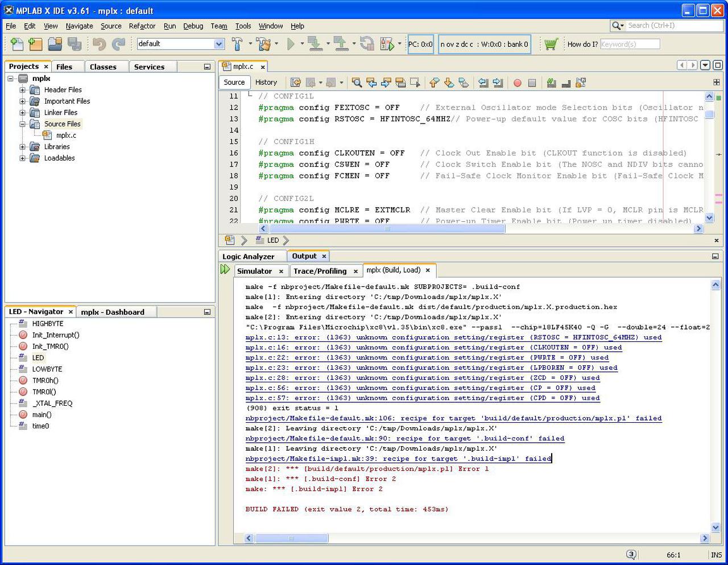Click the Build Project hammer icon
Viewport: 728px width, 565px height.
(x=237, y=44)
